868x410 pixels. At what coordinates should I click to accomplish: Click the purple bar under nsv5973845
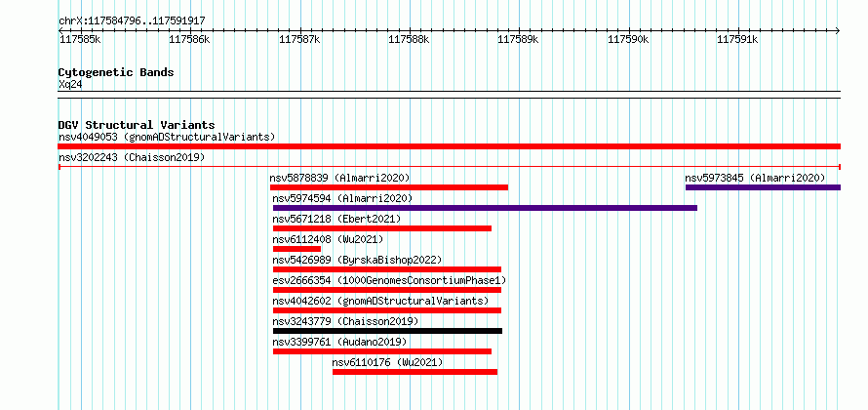[763, 187]
